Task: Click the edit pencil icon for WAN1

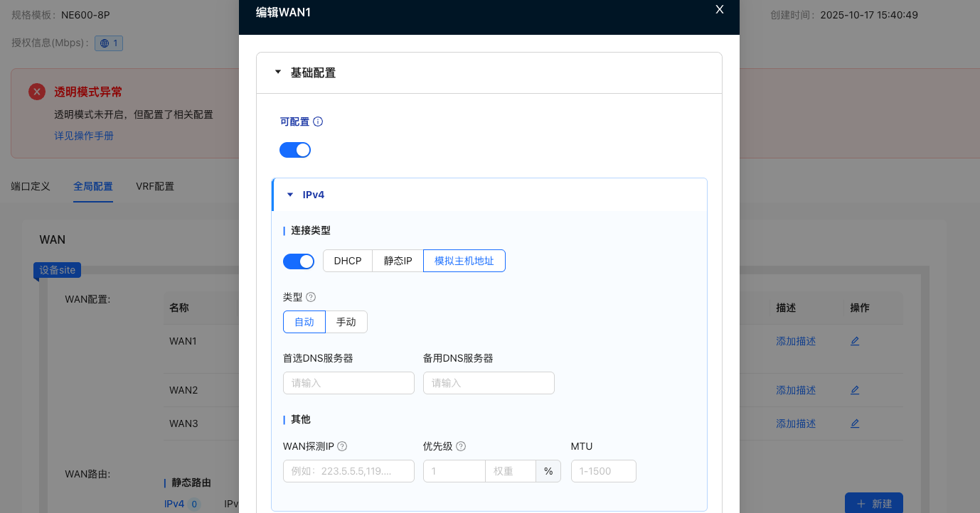Action: pos(855,341)
